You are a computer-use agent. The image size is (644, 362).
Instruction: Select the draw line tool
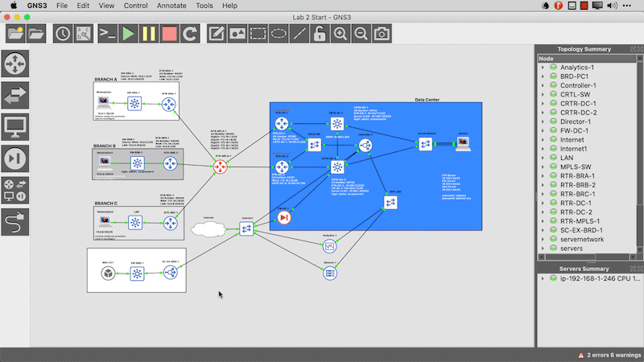point(299,34)
